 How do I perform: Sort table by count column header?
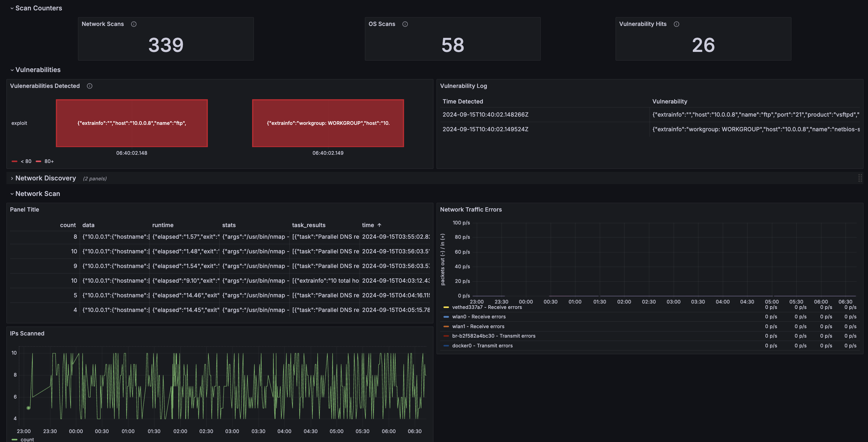68,225
